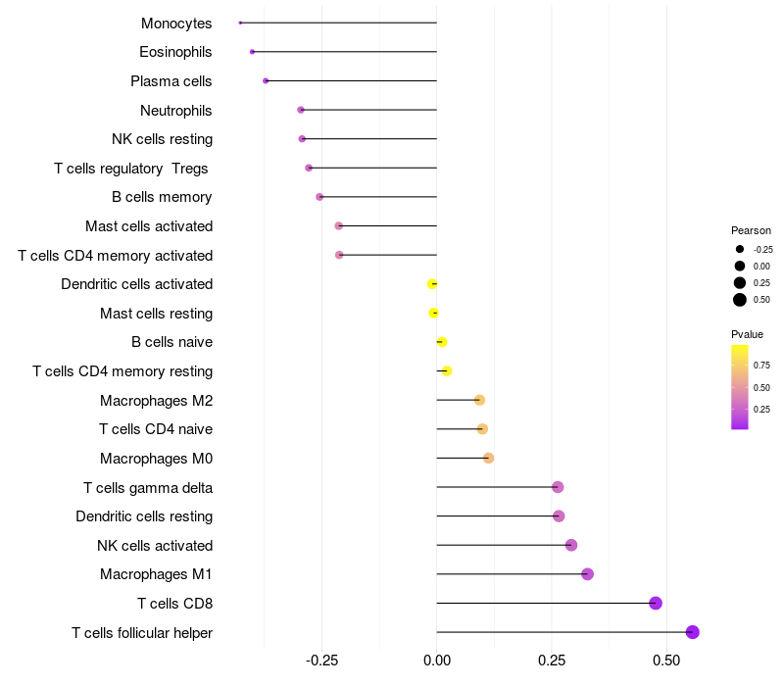This screenshot has height=686, width=784.
Task: Click the Macrophages M0 orange dot
Action: tap(488, 458)
